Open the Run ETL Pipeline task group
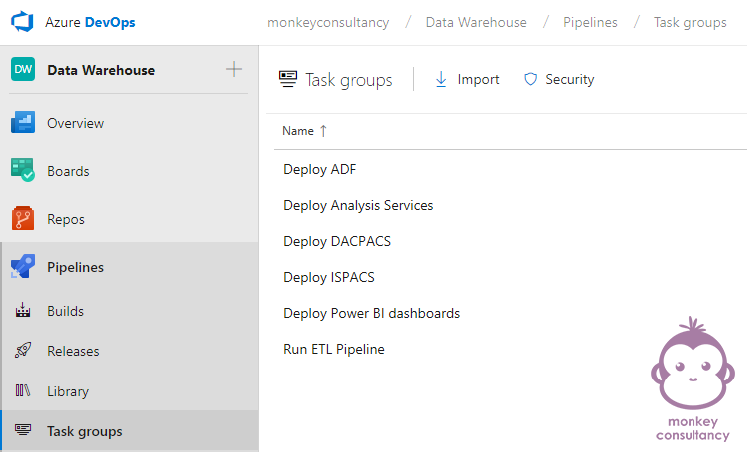This screenshot has height=452, width=747. pos(334,349)
